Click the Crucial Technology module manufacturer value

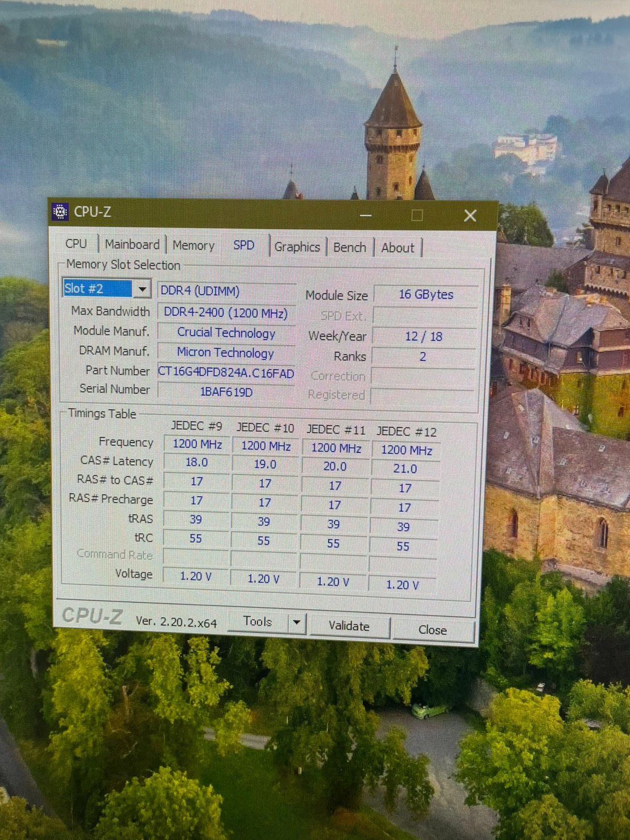pyautogui.click(x=226, y=333)
